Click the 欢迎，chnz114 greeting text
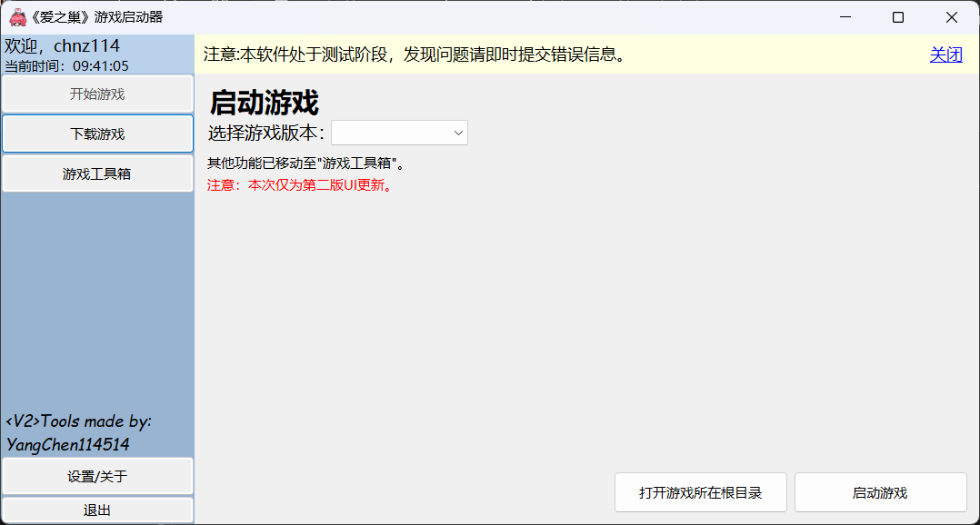 (63, 45)
